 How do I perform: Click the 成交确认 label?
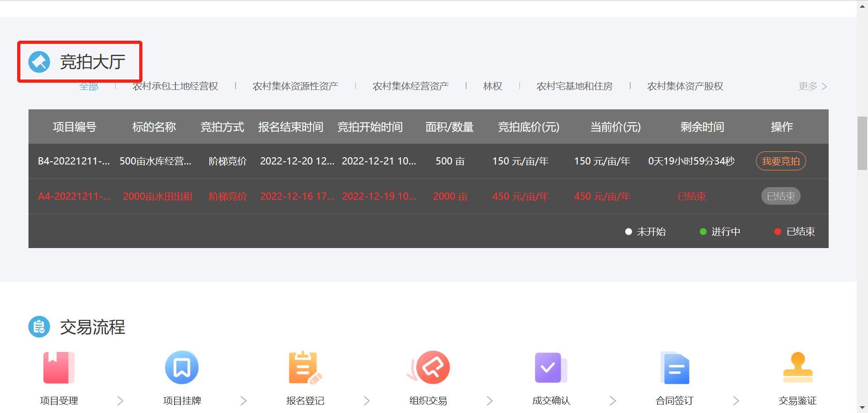point(551,401)
